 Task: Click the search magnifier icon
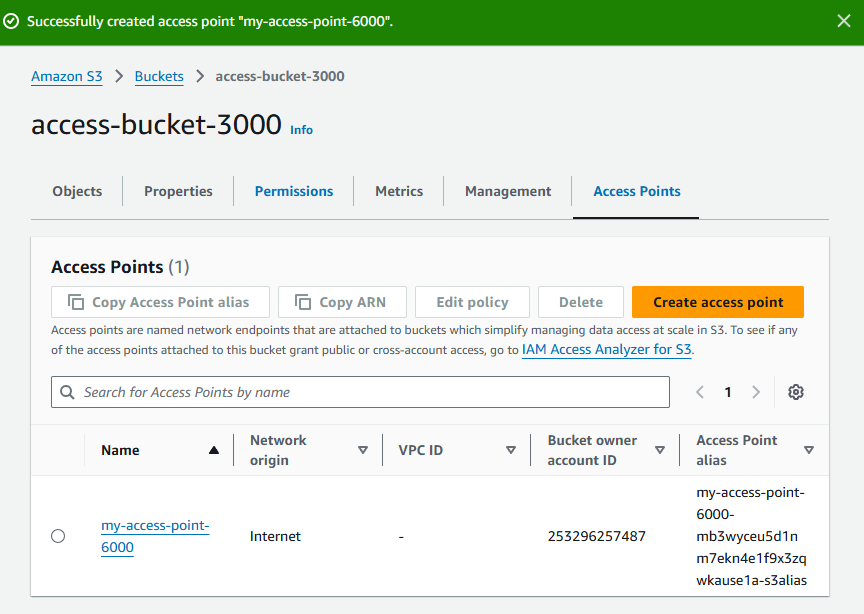click(67, 392)
